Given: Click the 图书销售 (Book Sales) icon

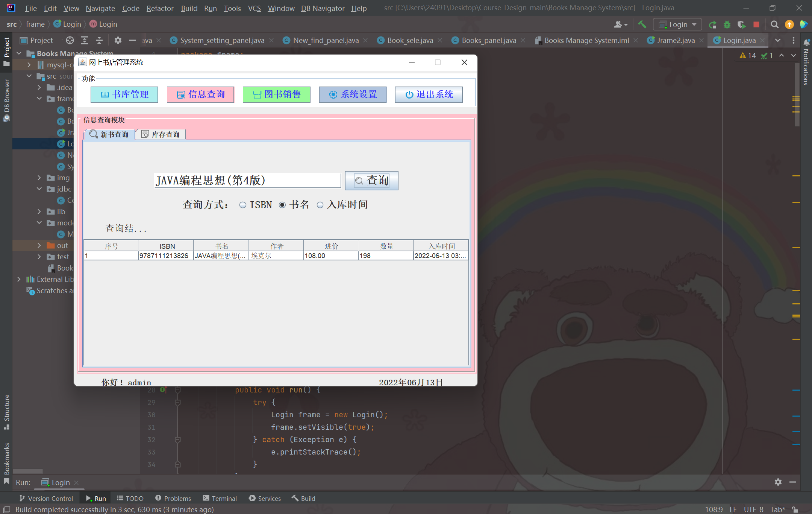Looking at the screenshot, I should click(x=276, y=94).
